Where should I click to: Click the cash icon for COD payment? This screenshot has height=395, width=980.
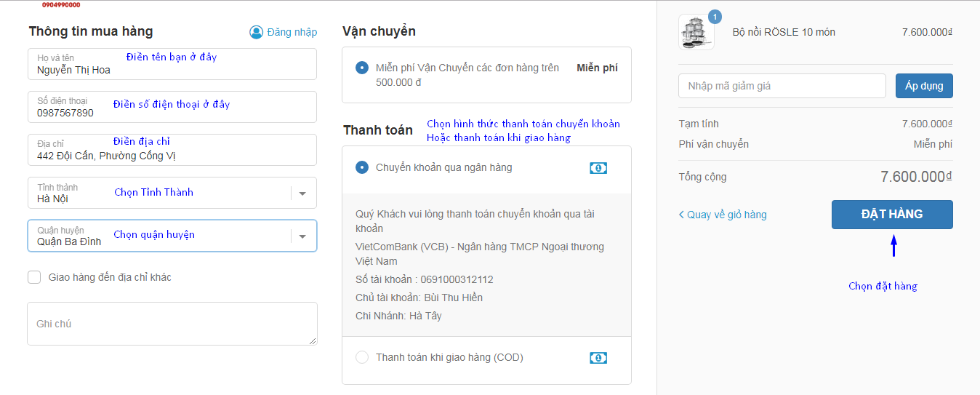598,358
